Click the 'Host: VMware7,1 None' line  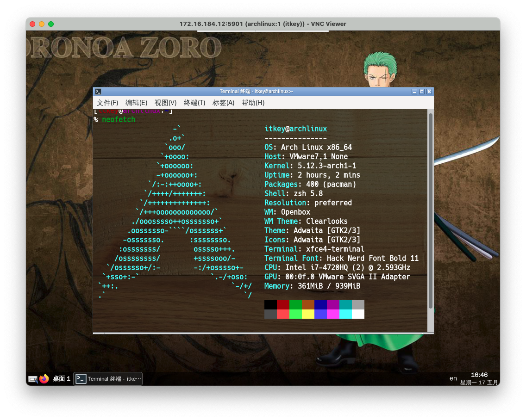click(306, 156)
